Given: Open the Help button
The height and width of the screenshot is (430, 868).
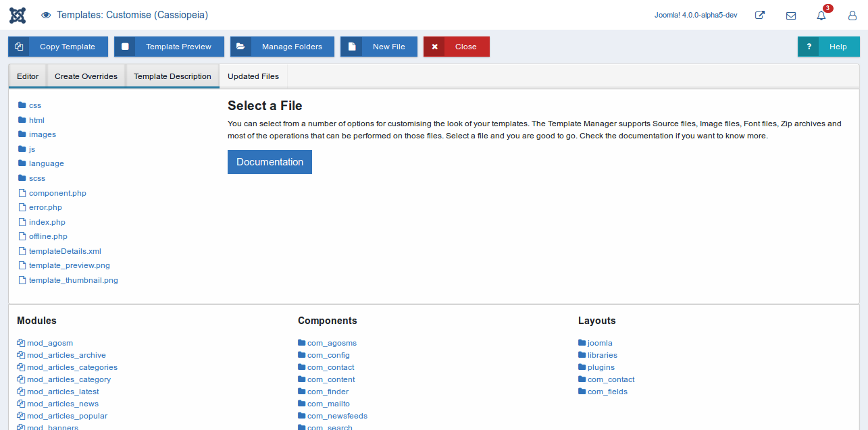Looking at the screenshot, I should pos(829,47).
